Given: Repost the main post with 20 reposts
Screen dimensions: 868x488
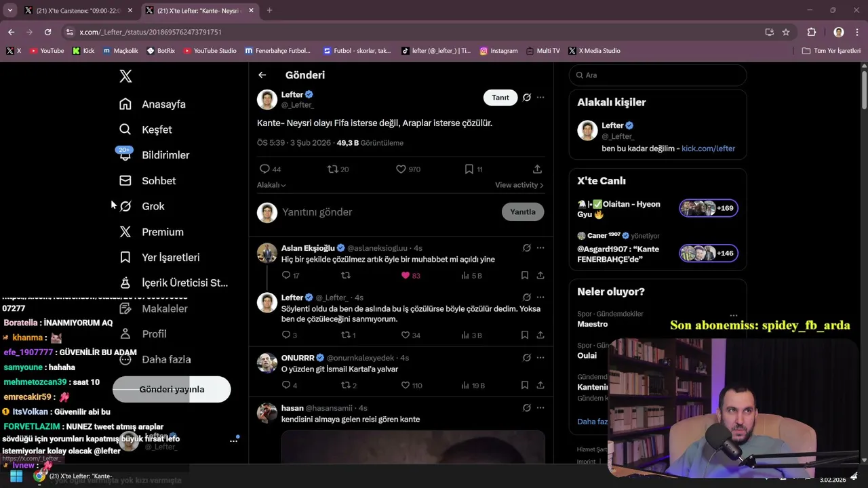Looking at the screenshot, I should [x=338, y=169].
